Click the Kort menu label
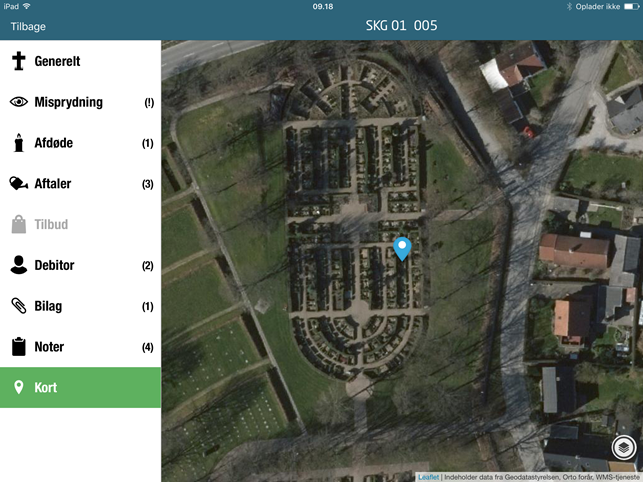 coord(46,387)
